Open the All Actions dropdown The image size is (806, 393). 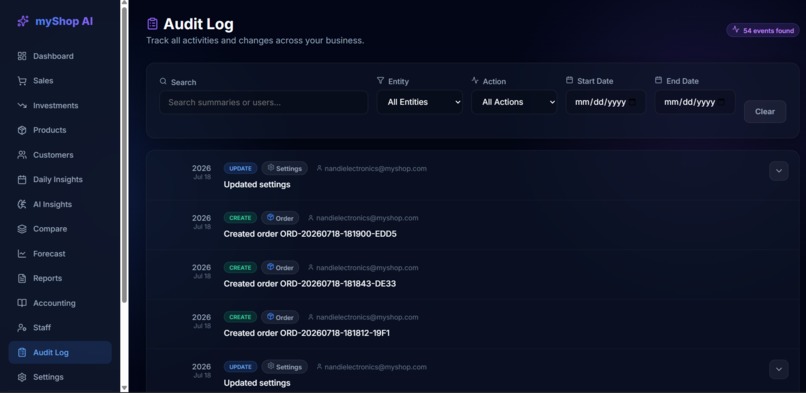(x=514, y=102)
